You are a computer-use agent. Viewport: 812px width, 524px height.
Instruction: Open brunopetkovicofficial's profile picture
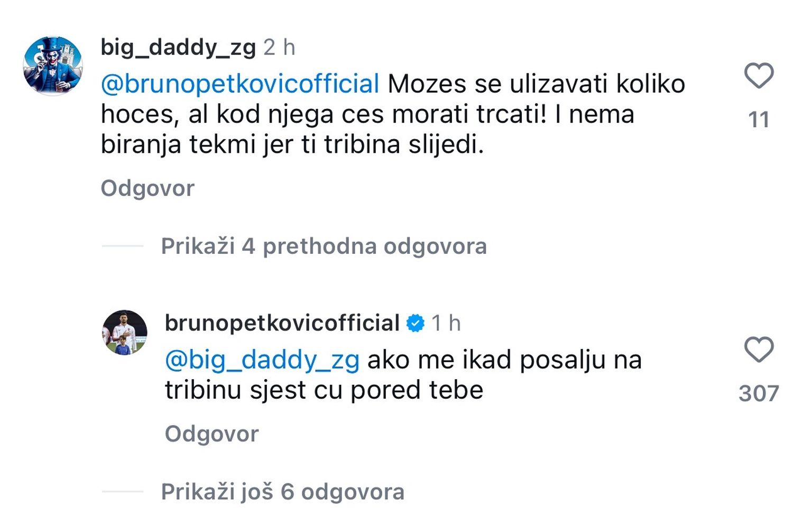pos(125,333)
